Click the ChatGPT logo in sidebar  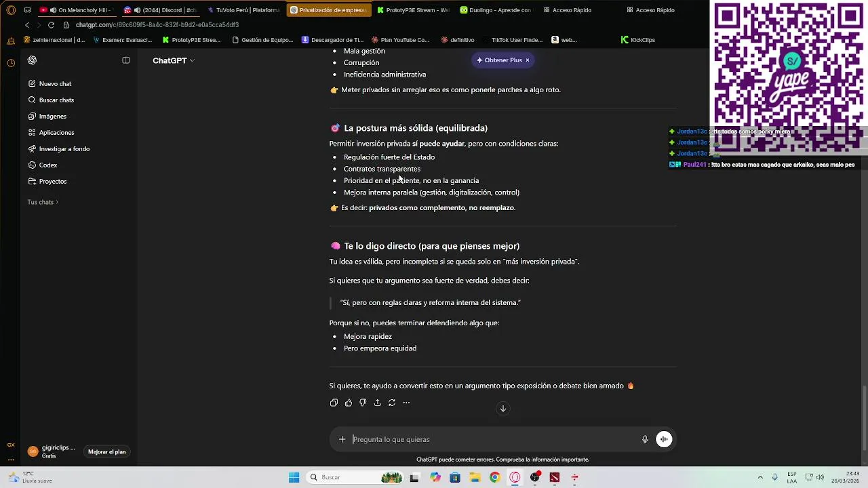32,60
